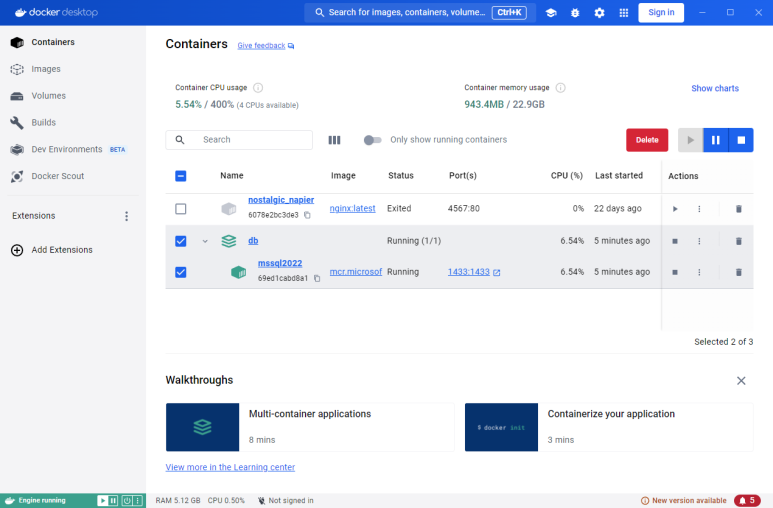Stop the db compose stack
This screenshot has height=508, width=773.
tap(675, 241)
